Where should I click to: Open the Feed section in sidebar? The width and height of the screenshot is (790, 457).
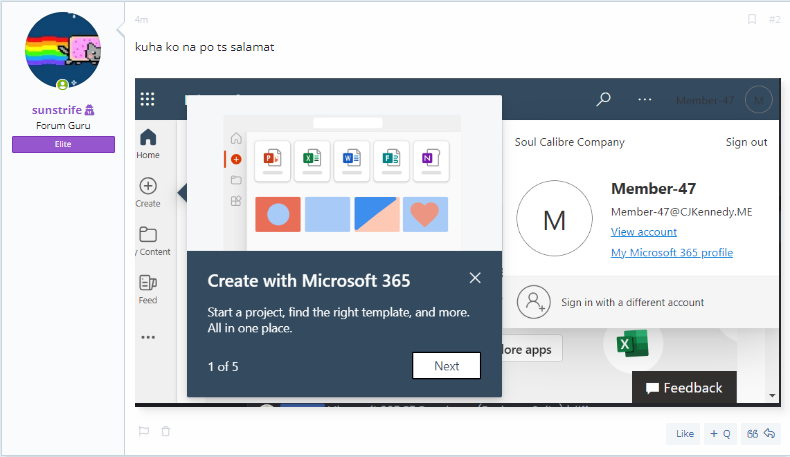click(x=148, y=289)
